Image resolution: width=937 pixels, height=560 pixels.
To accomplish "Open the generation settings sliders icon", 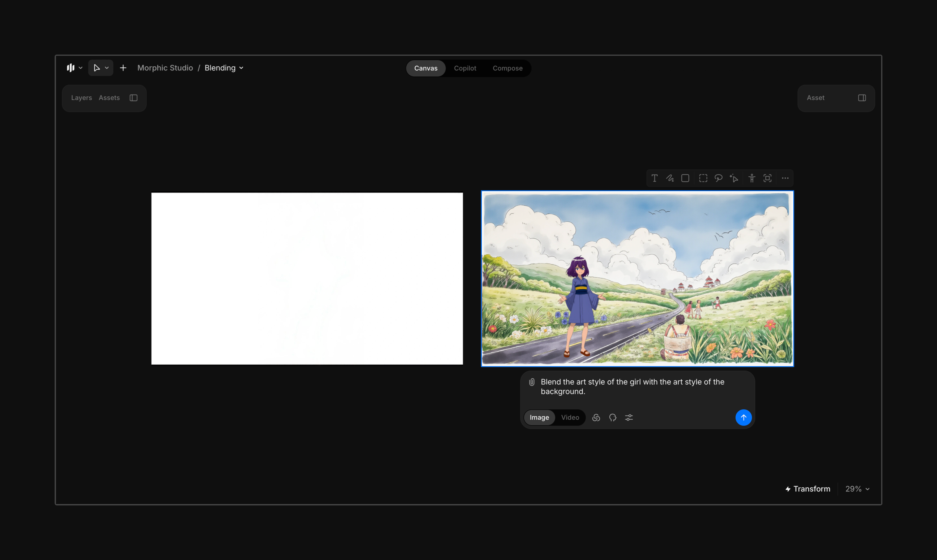I will tap(629, 417).
